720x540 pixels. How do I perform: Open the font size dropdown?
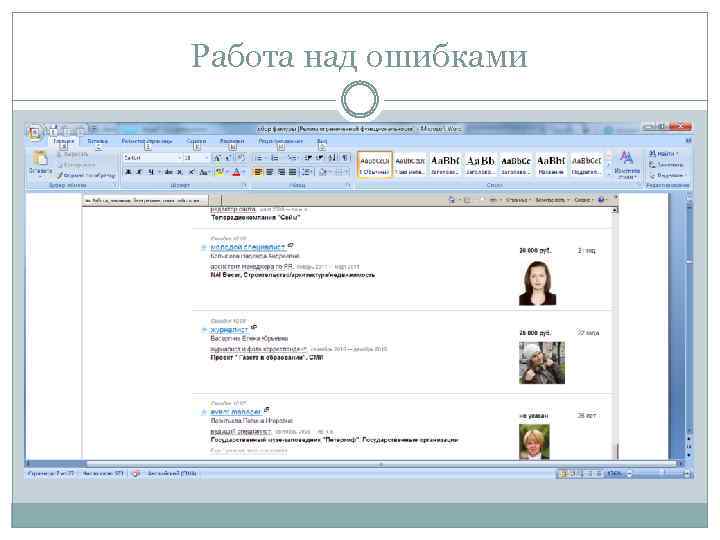coord(207,158)
